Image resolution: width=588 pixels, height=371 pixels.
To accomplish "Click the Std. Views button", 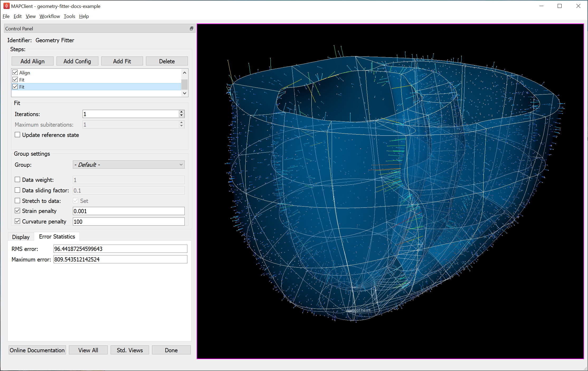I will click(130, 350).
